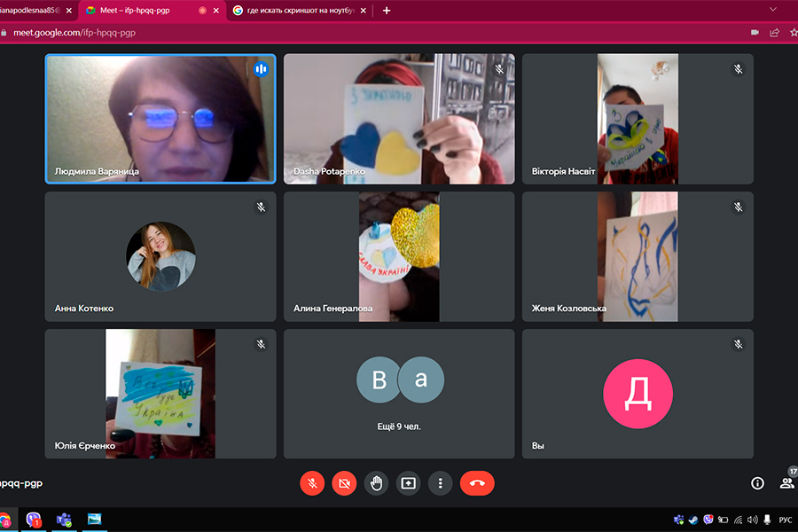Screen dimensions: 798x532
Task: Select Dasha Potapenko video tile
Action: coord(399,119)
